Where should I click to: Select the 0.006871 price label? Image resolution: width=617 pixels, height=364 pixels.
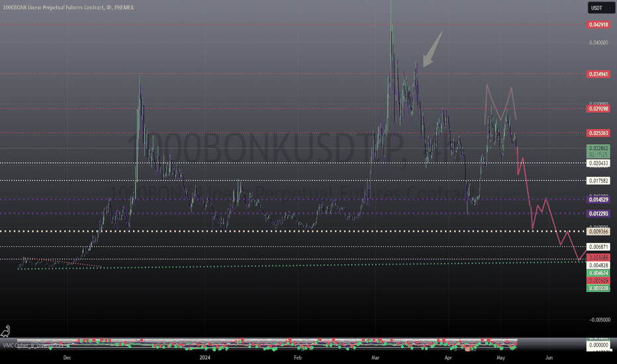[598, 247]
